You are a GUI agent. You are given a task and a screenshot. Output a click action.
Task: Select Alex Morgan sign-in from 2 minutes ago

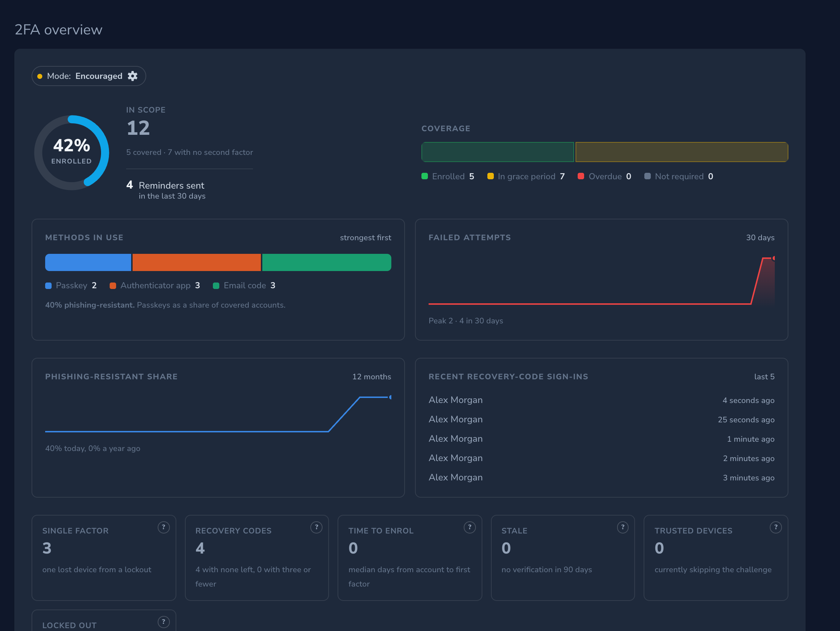pyautogui.click(x=602, y=458)
